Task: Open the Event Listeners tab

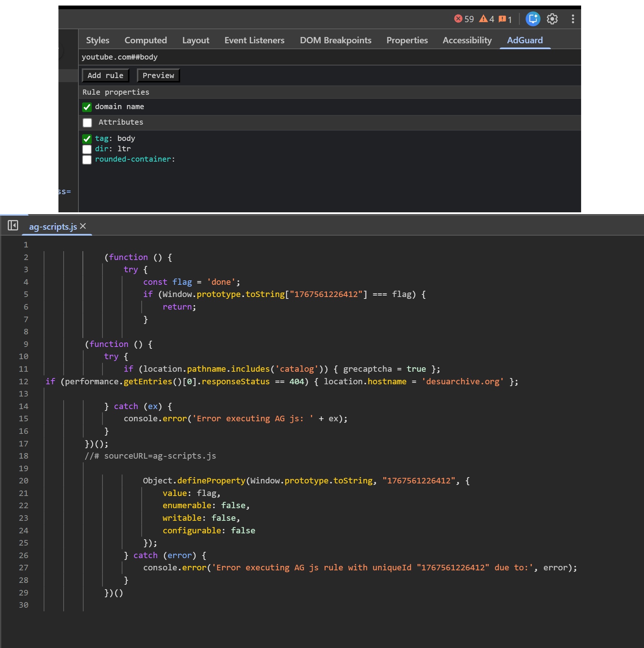Action: click(254, 40)
